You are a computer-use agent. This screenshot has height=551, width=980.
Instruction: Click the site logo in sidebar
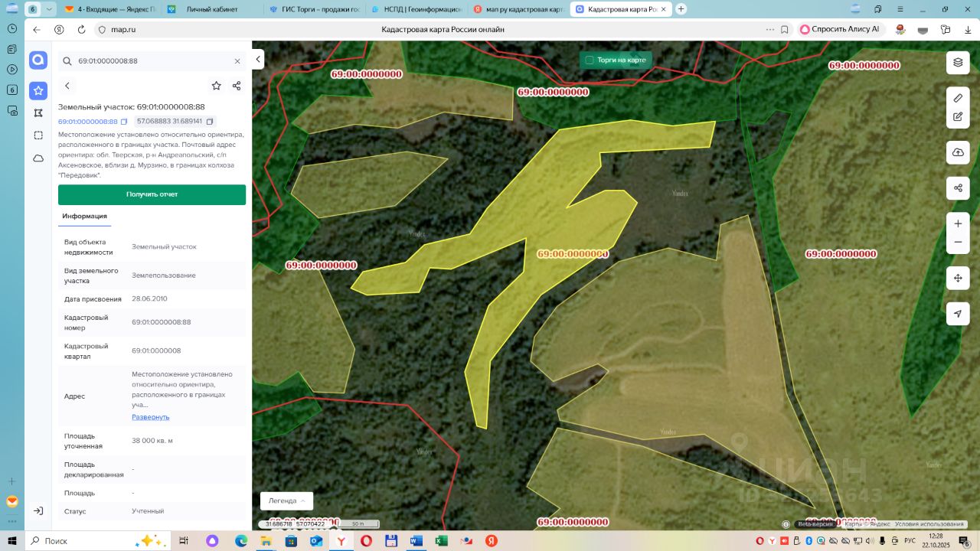point(38,60)
